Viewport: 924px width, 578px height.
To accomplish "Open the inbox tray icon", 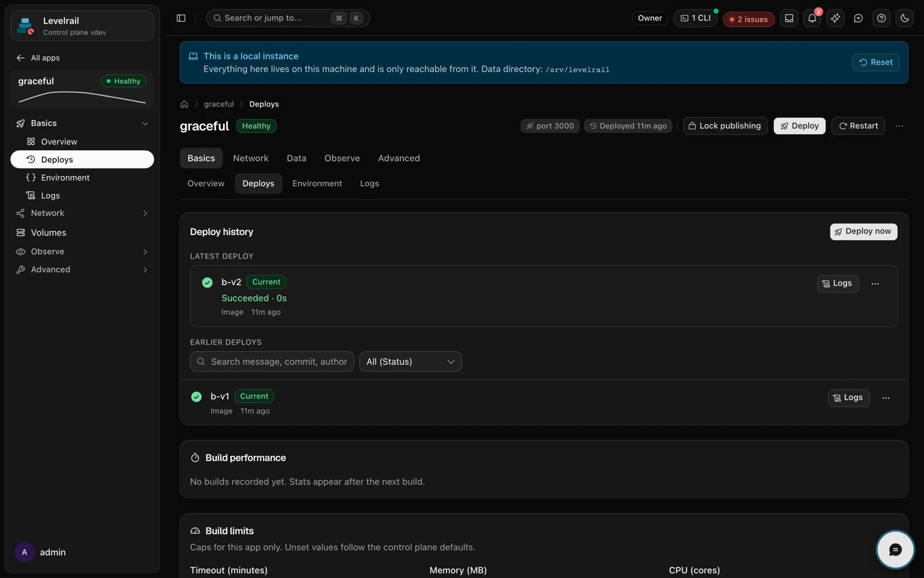I will click(x=789, y=19).
